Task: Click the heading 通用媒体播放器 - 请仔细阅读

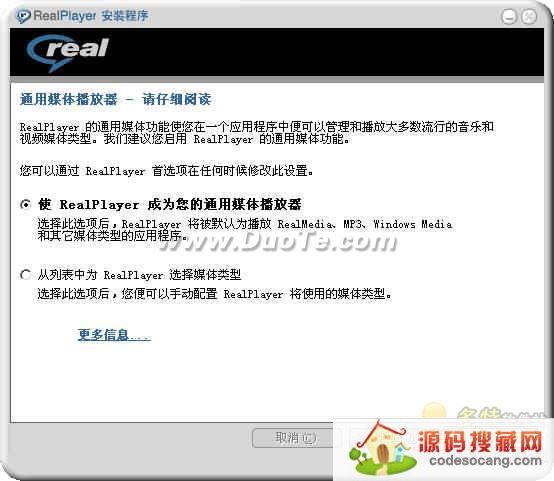Action: (x=116, y=99)
